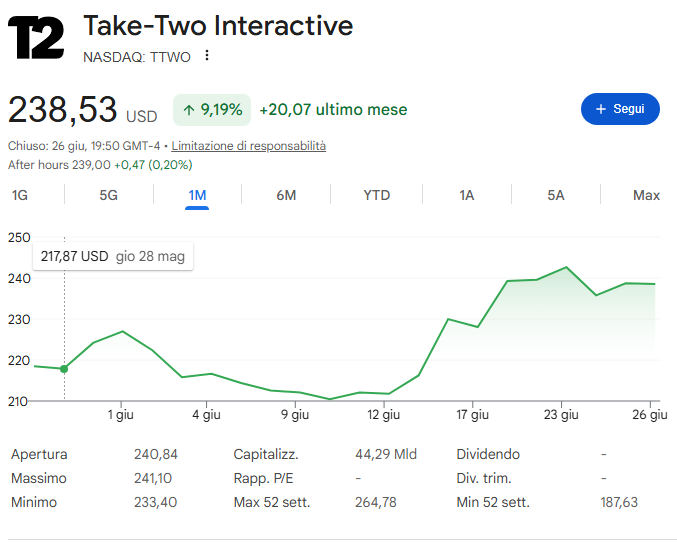Screen dimensions: 677x547
Task: Open the Limitazione di responsabilità link
Action: pyautogui.click(x=249, y=146)
